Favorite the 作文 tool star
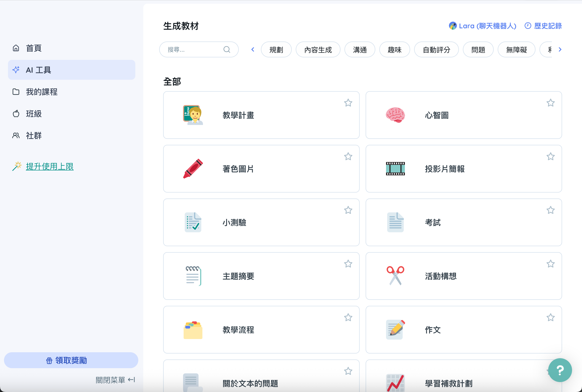Viewport: 582px width, 392px height. pyautogui.click(x=550, y=317)
